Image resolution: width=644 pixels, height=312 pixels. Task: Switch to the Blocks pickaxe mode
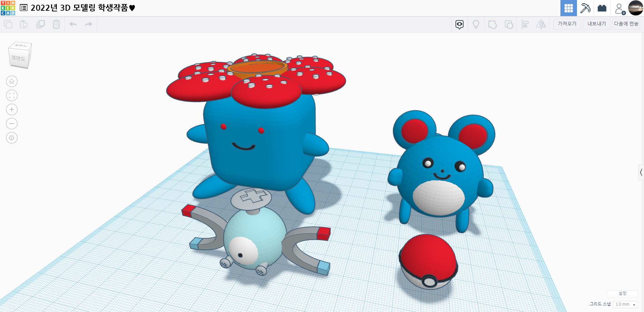(585, 8)
